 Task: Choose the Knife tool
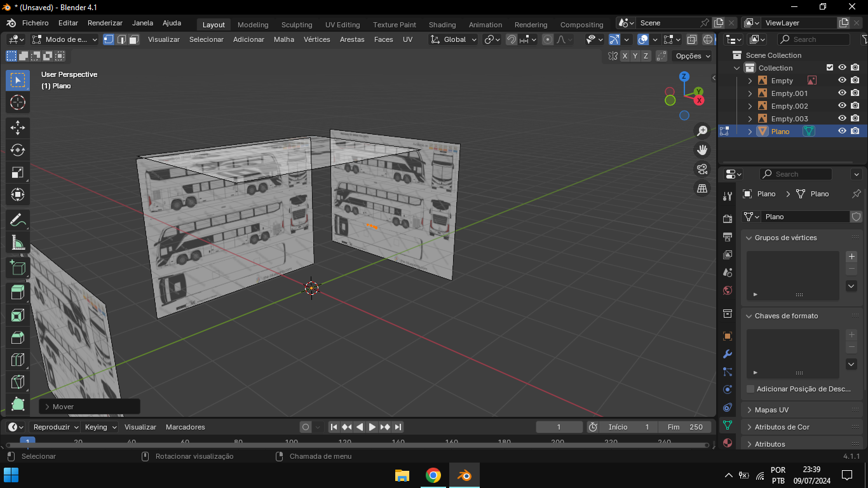[18, 382]
